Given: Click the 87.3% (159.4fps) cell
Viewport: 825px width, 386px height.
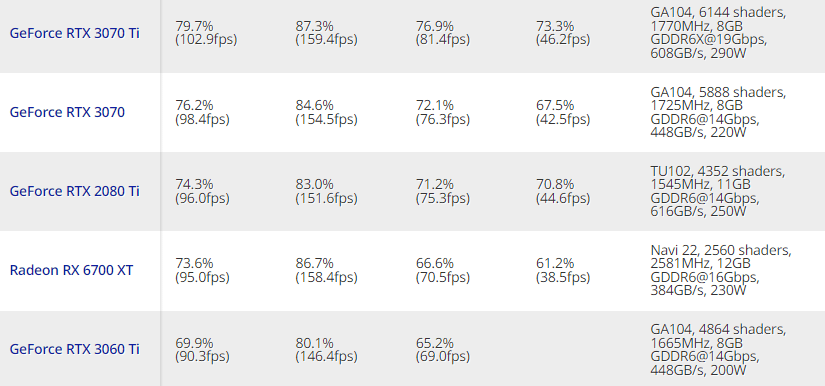Looking at the screenshot, I should (x=326, y=33).
